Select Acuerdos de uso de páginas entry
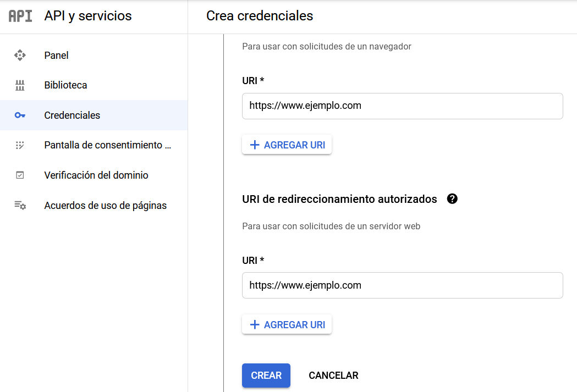The image size is (577, 392). (105, 205)
